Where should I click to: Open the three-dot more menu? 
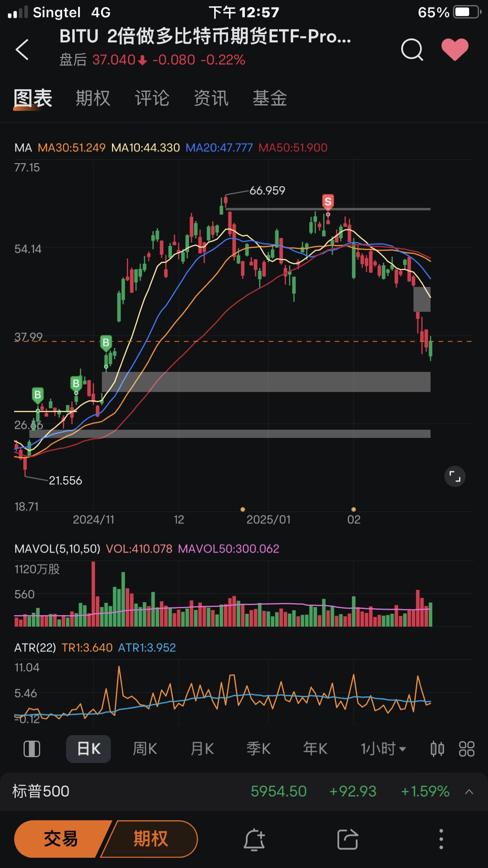[441, 839]
